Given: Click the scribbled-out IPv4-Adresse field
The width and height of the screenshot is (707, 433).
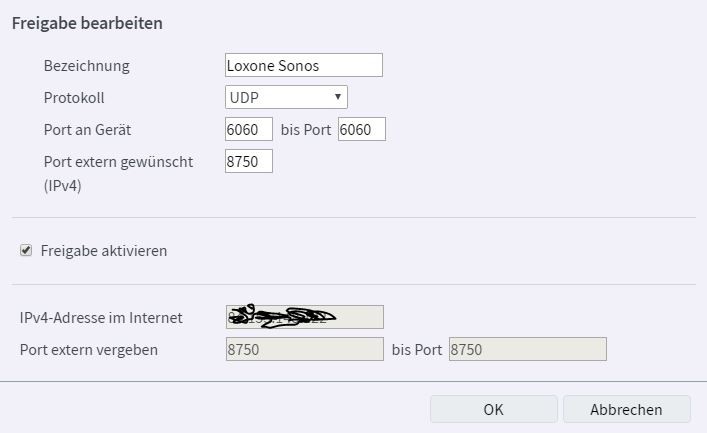Looking at the screenshot, I should coord(305,317).
